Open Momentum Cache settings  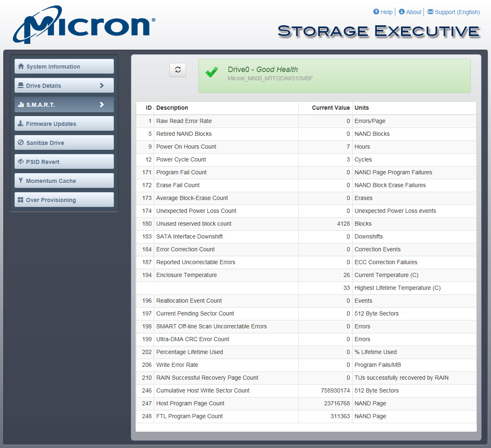tap(64, 181)
